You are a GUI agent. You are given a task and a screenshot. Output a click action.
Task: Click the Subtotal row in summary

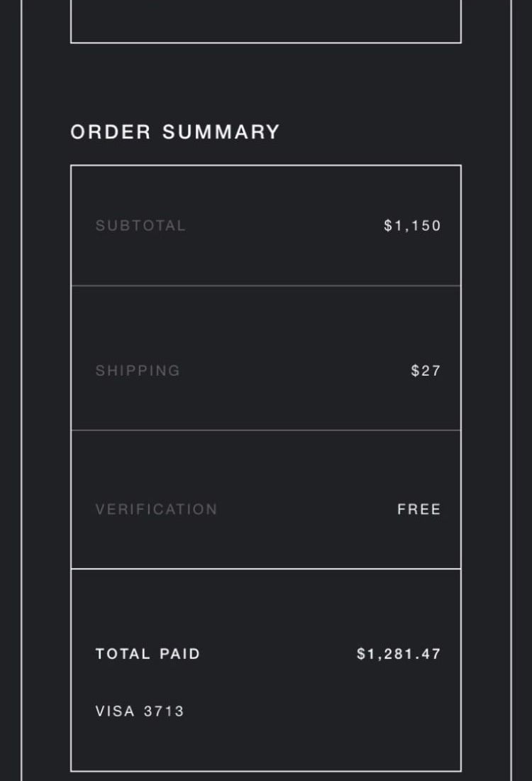266,226
